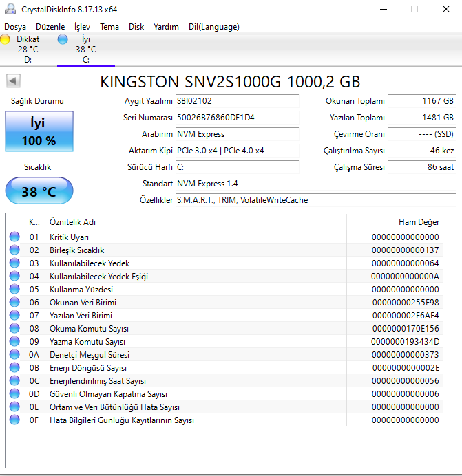Image resolution: width=462 pixels, height=476 pixels.
Task: Click the status orb beside Birleşik Sıcaklık
Action: click(x=14, y=250)
